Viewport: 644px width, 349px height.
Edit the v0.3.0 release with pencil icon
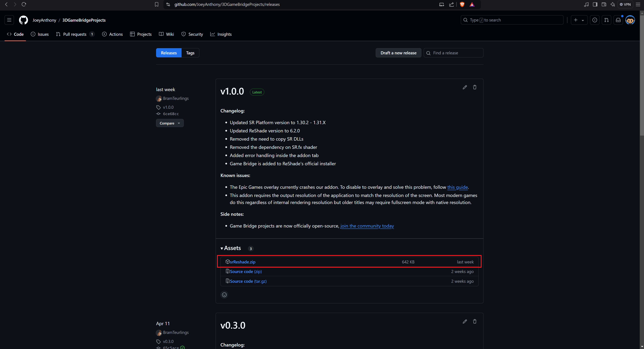pyautogui.click(x=465, y=321)
